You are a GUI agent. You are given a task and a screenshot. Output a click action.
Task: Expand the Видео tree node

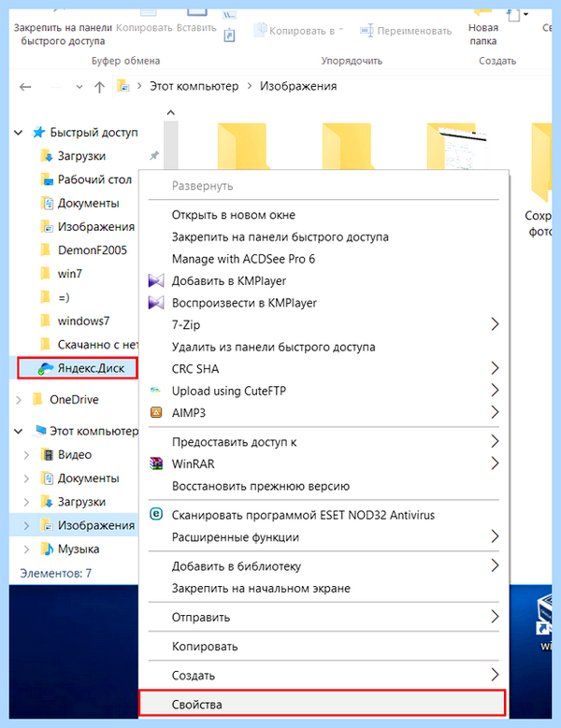(27, 455)
